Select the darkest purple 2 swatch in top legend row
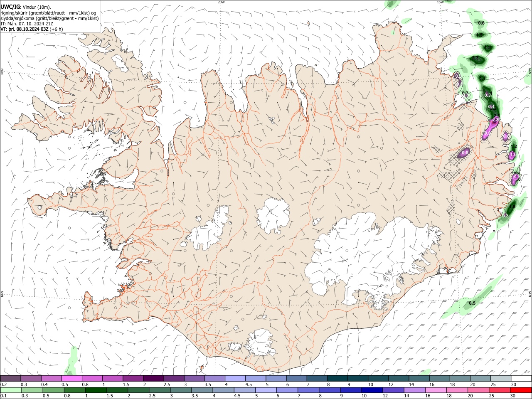This screenshot has height=399, width=532. (153, 379)
